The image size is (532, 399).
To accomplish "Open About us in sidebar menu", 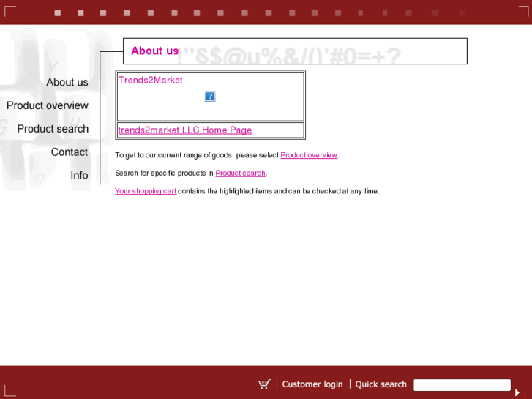I will (x=67, y=82).
